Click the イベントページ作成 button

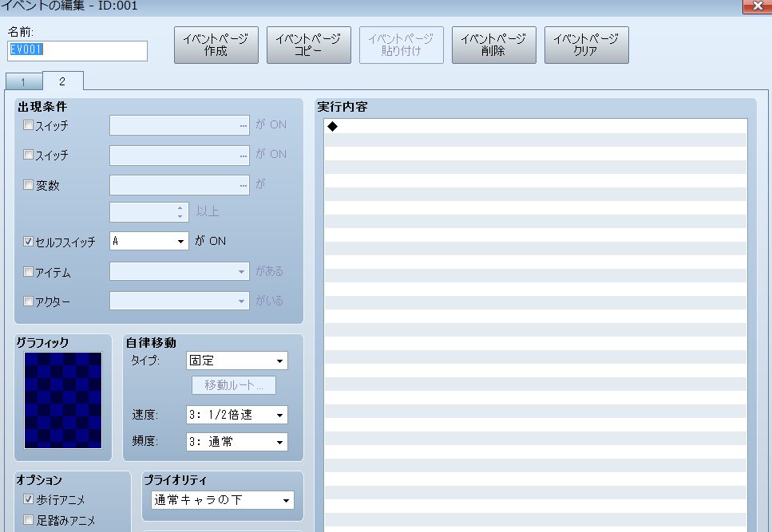(216, 45)
